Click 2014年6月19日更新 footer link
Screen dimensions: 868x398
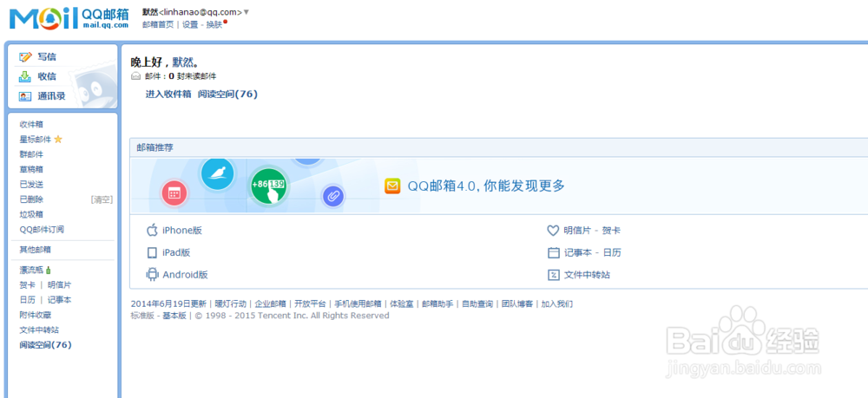pyautogui.click(x=168, y=303)
